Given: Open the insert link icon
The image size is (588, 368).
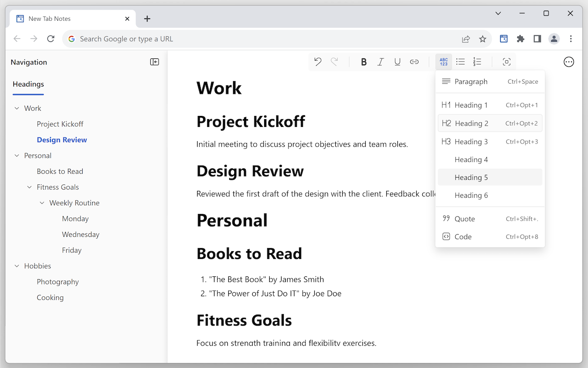Looking at the screenshot, I should 414,61.
